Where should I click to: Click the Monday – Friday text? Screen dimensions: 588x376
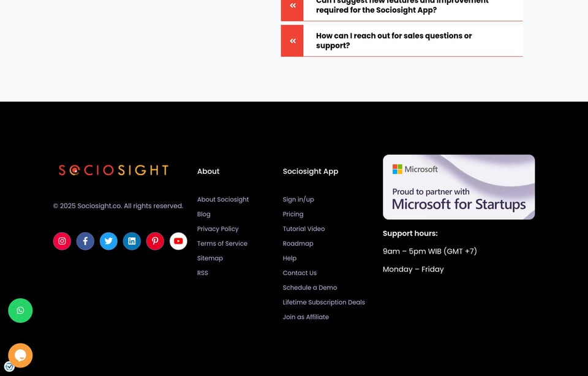coord(413,269)
